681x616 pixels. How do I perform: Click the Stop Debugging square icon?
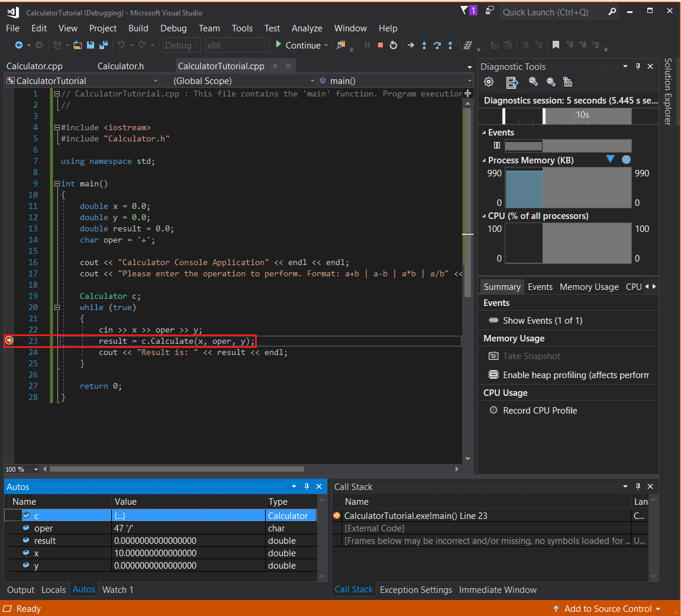click(x=380, y=45)
